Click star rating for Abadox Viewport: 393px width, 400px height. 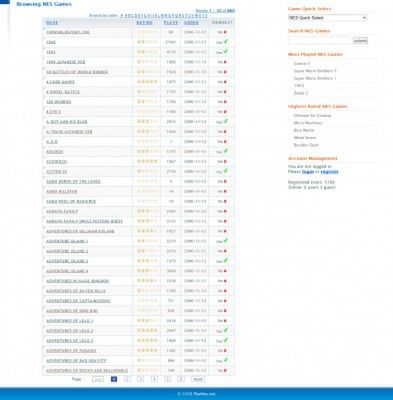(x=147, y=151)
